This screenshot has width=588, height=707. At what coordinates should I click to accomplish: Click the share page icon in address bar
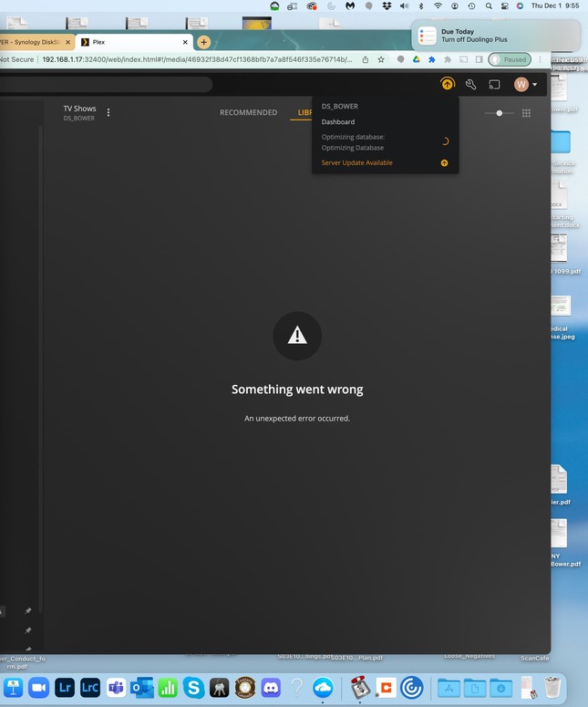click(366, 59)
